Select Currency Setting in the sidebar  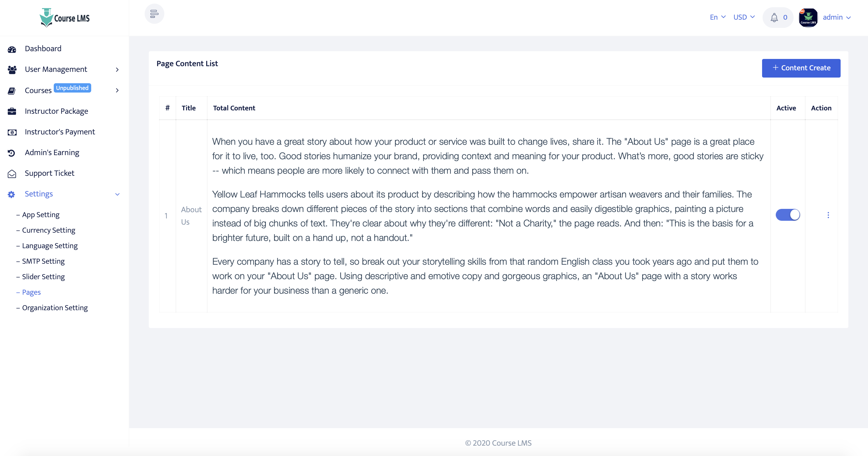pos(49,230)
